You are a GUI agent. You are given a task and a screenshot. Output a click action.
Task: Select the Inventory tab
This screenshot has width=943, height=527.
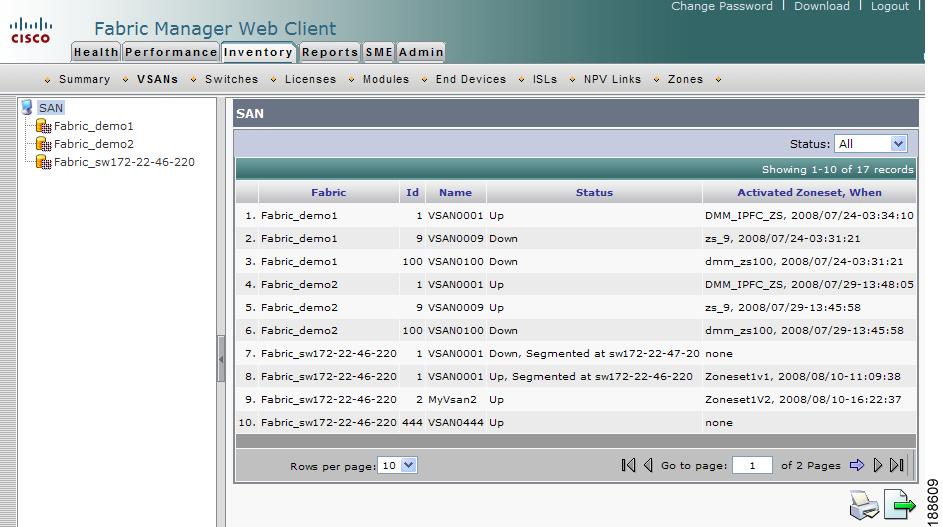tap(258, 52)
